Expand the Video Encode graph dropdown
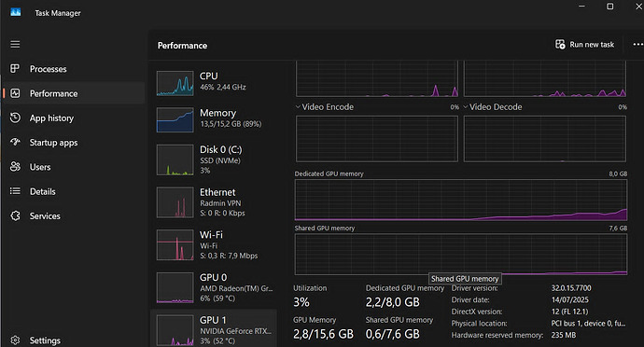Image resolution: width=644 pixels, height=347 pixels. 298,106
